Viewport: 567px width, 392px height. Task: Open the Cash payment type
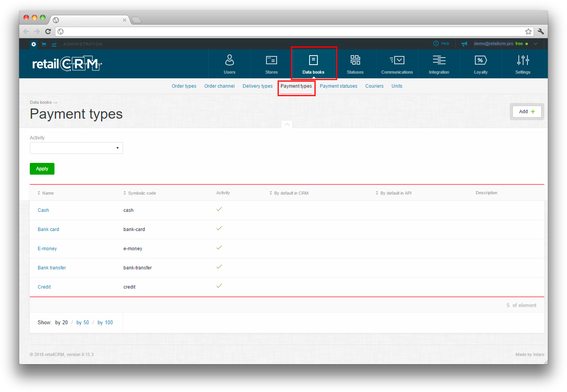[43, 210]
